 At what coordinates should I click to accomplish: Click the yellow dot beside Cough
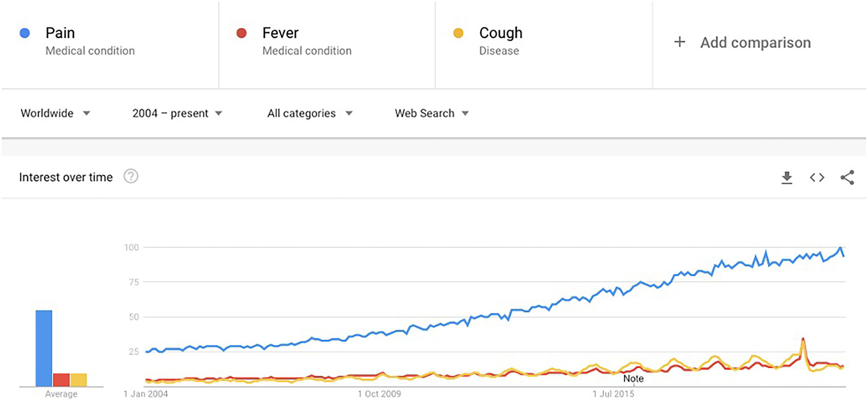(x=458, y=33)
